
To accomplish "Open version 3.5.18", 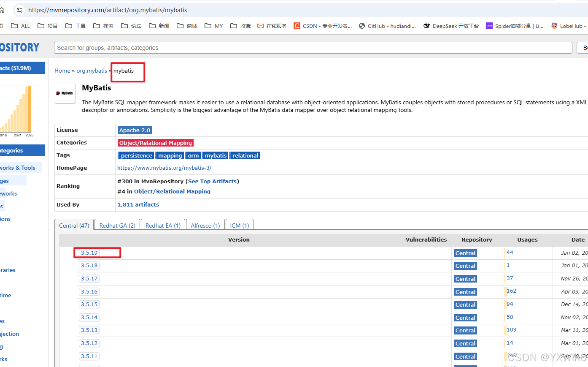I will (x=89, y=265).
